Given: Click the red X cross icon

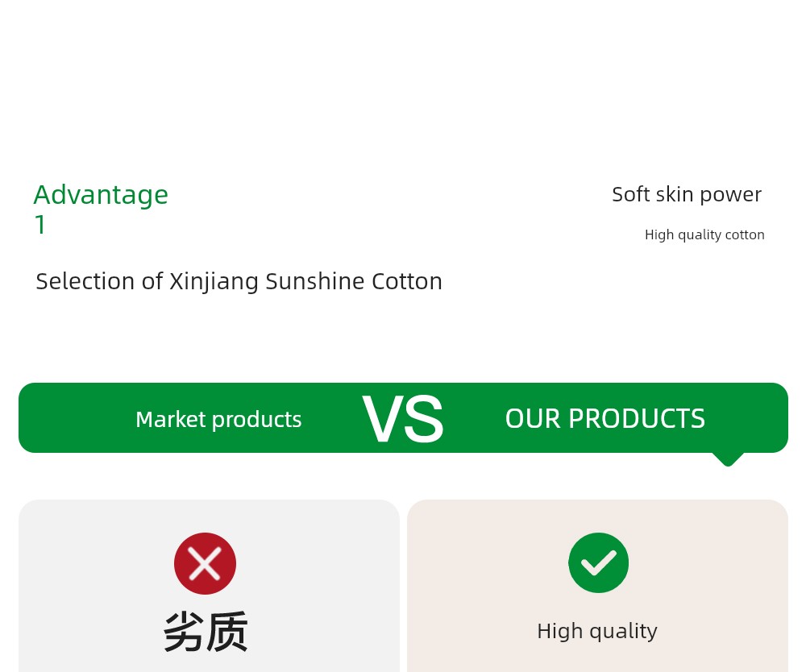Looking at the screenshot, I should [x=205, y=563].
